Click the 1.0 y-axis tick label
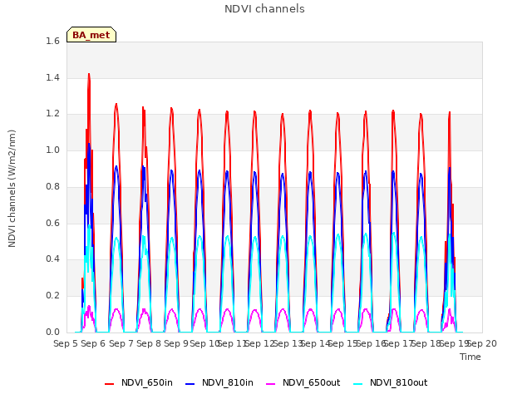Screen dimensions: 532x399 (53, 150)
